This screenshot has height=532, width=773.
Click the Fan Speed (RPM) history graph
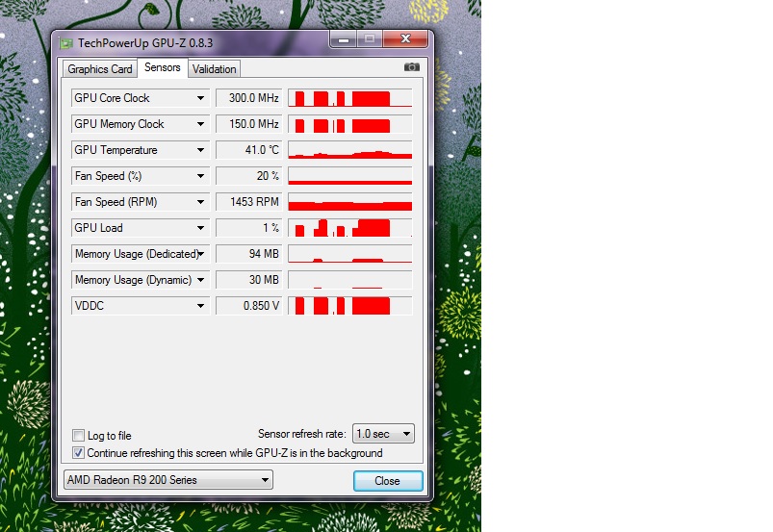(x=350, y=202)
